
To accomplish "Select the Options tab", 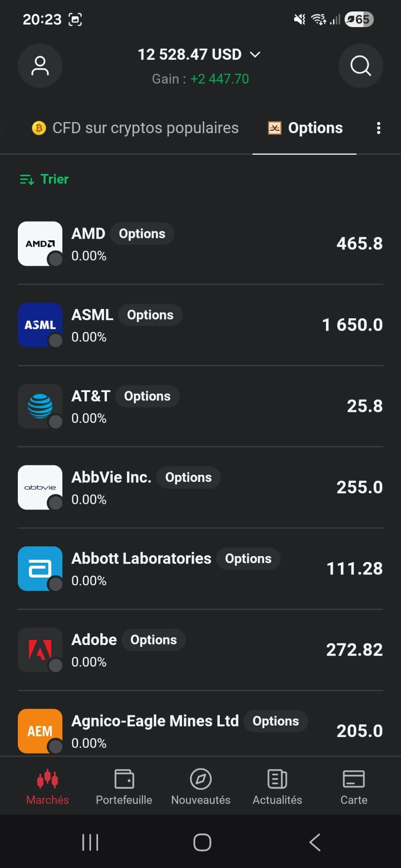I will (x=305, y=128).
